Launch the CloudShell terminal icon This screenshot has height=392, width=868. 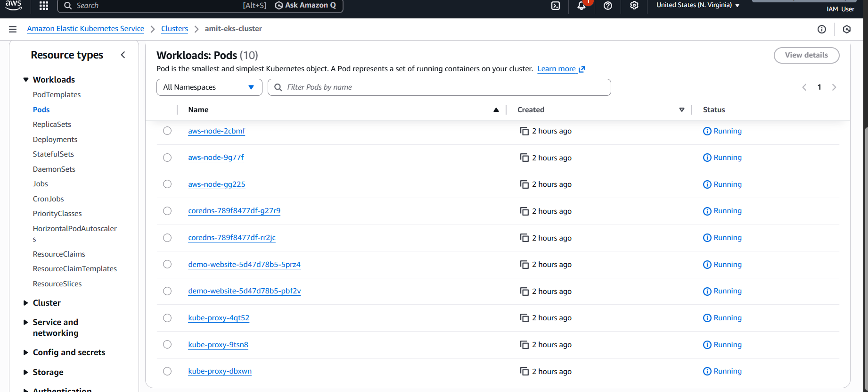click(x=556, y=6)
